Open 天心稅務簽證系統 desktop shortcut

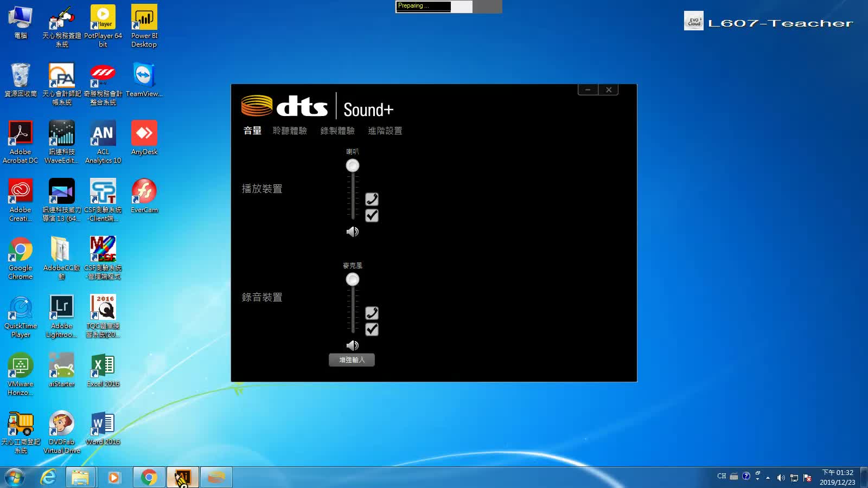[x=62, y=26]
